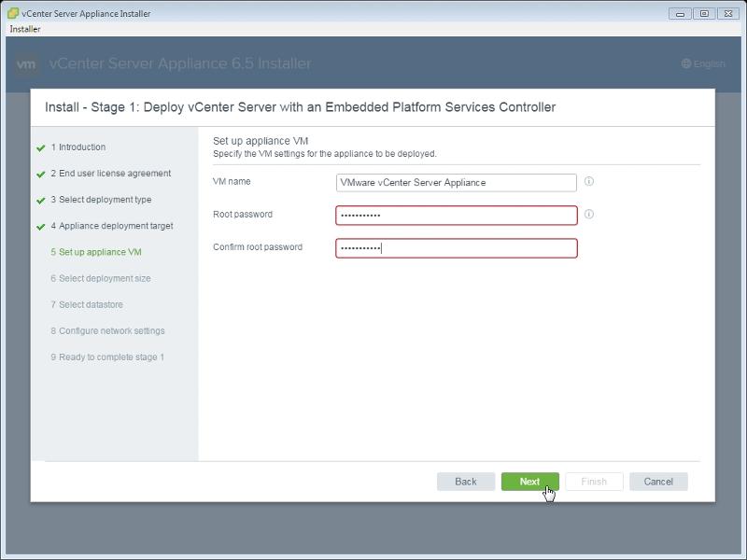747x560 pixels.
Task: Select step 8 Configure network settings
Action: [107, 330]
